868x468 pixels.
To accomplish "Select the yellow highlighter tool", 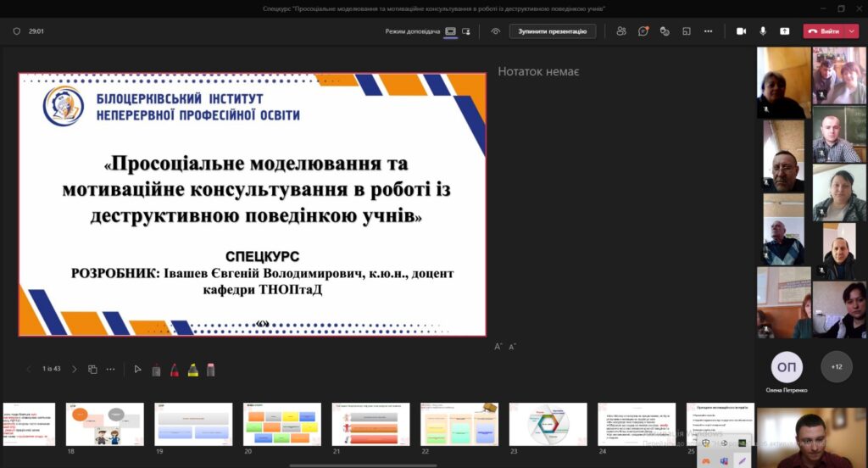I will [x=192, y=370].
